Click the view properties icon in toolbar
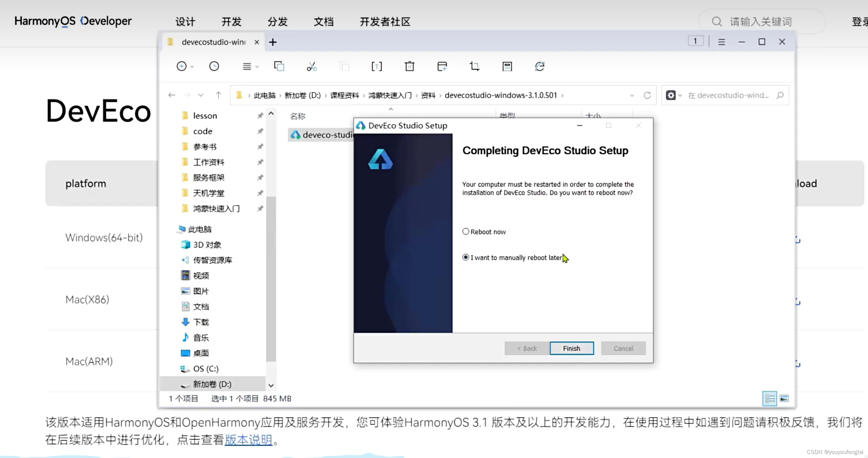This screenshot has height=458, width=868. 508,67
